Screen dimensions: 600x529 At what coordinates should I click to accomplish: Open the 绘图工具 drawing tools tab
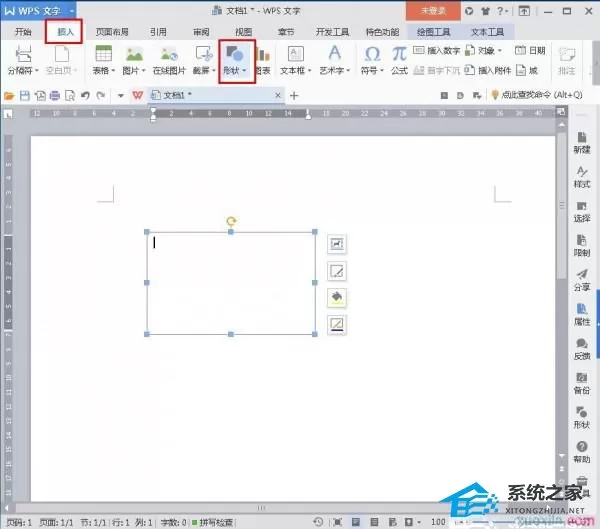(x=433, y=32)
